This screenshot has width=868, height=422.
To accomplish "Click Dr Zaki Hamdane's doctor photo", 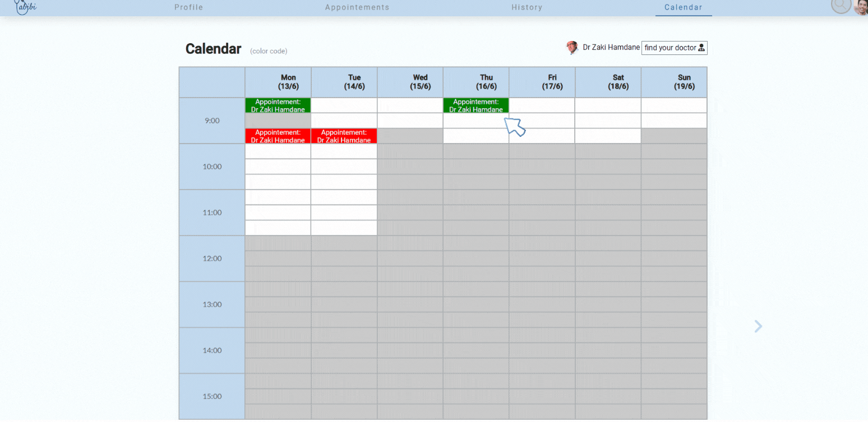I will (x=572, y=48).
